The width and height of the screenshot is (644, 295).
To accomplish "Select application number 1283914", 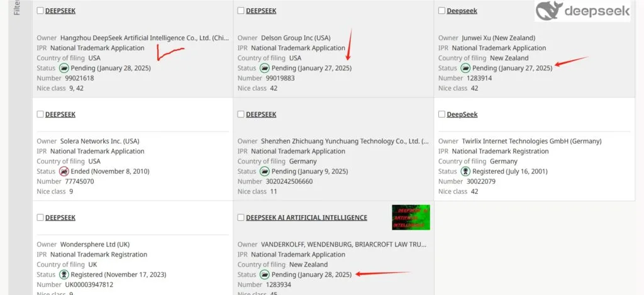I will [479, 78].
